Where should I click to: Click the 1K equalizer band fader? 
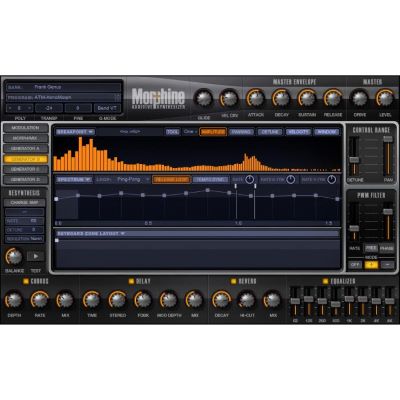tap(349, 299)
